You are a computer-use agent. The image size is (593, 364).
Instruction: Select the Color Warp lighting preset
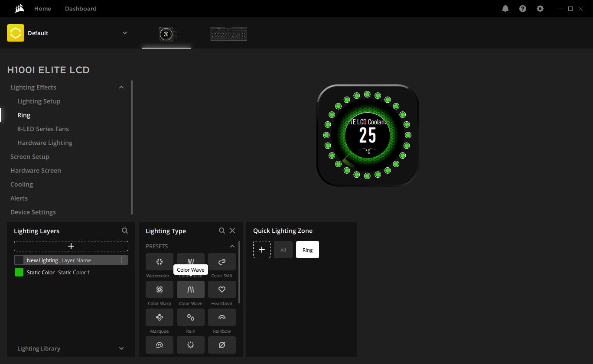tap(160, 289)
